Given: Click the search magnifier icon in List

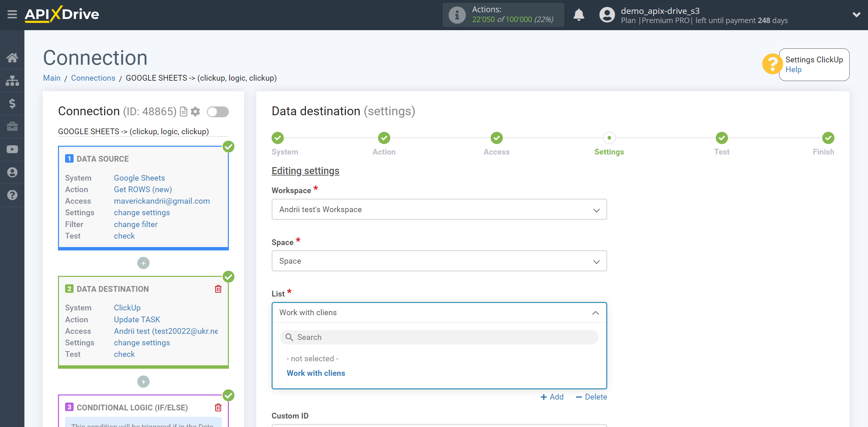Looking at the screenshot, I should 289,337.
